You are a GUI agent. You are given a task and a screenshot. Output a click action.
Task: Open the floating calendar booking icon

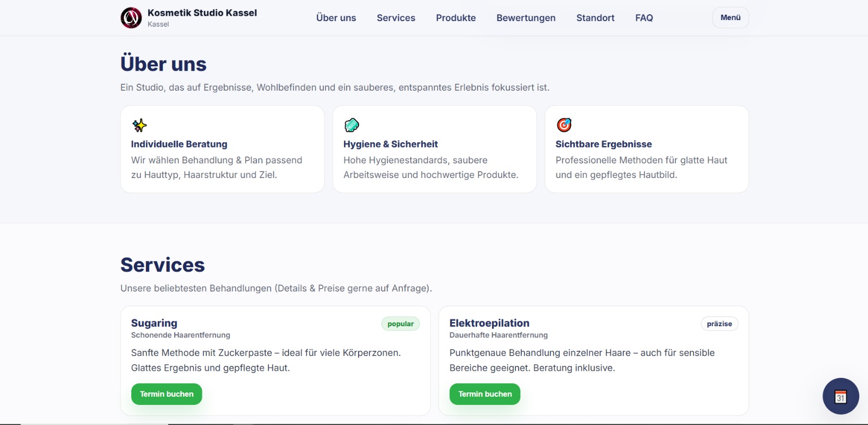pos(840,396)
